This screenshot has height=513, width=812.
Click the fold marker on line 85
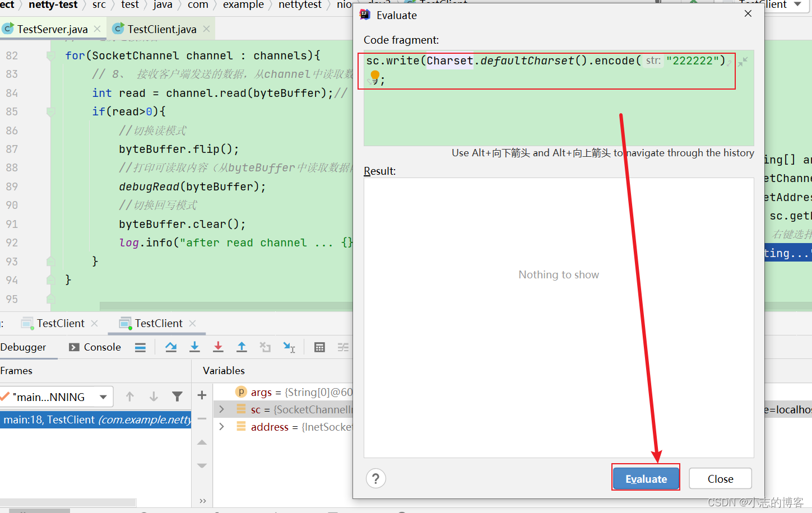pos(51,111)
